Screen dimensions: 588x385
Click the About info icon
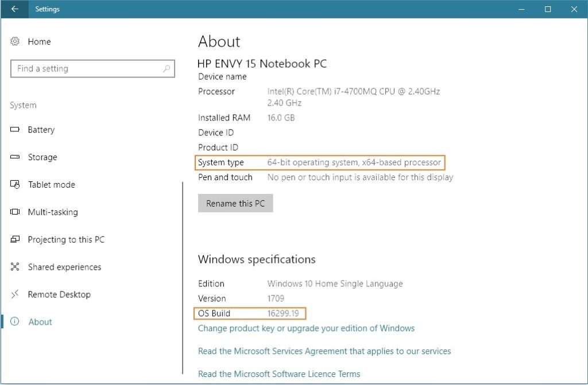14,321
